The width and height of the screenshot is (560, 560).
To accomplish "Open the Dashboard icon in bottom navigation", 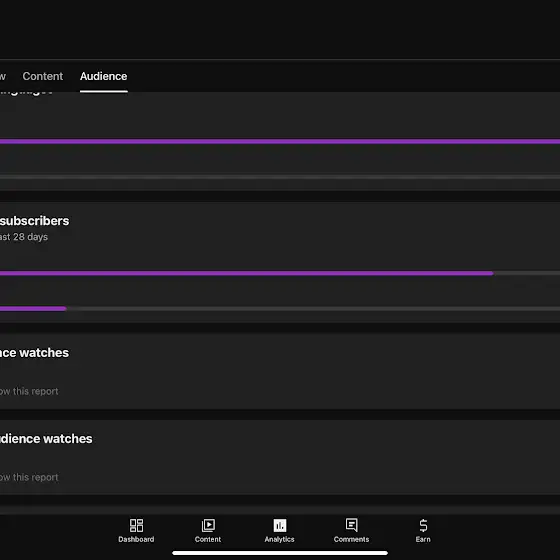I will click(136, 525).
